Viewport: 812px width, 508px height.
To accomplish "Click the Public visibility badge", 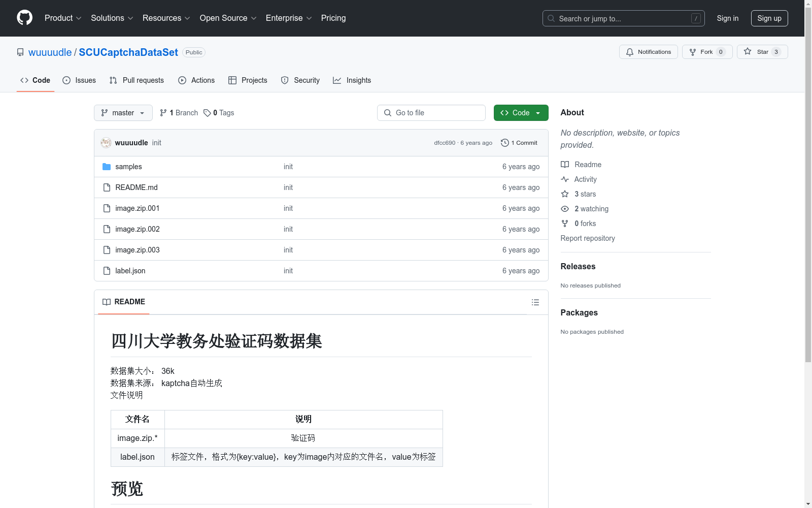I will coord(194,52).
